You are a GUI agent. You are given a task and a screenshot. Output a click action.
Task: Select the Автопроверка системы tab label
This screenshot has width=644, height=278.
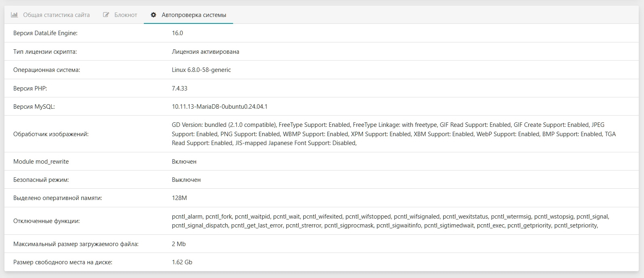pyautogui.click(x=194, y=15)
